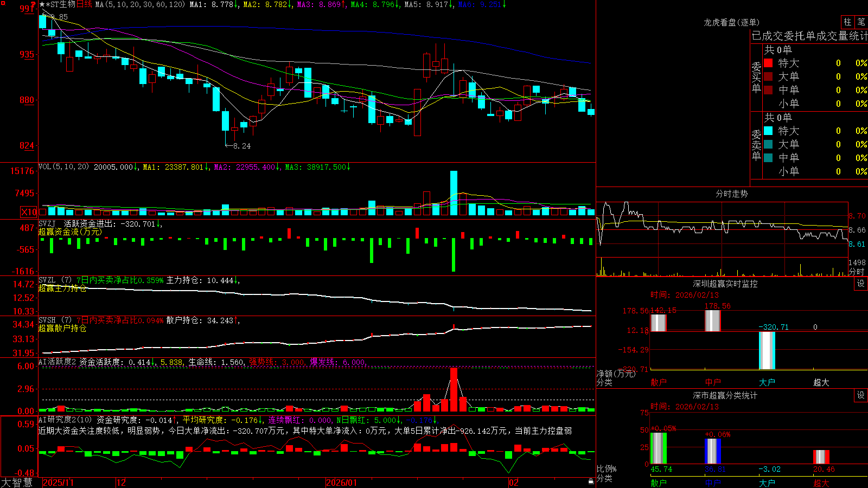Click the tallest cyan volume bar
Screen dimensions: 868x488
(x=454, y=193)
